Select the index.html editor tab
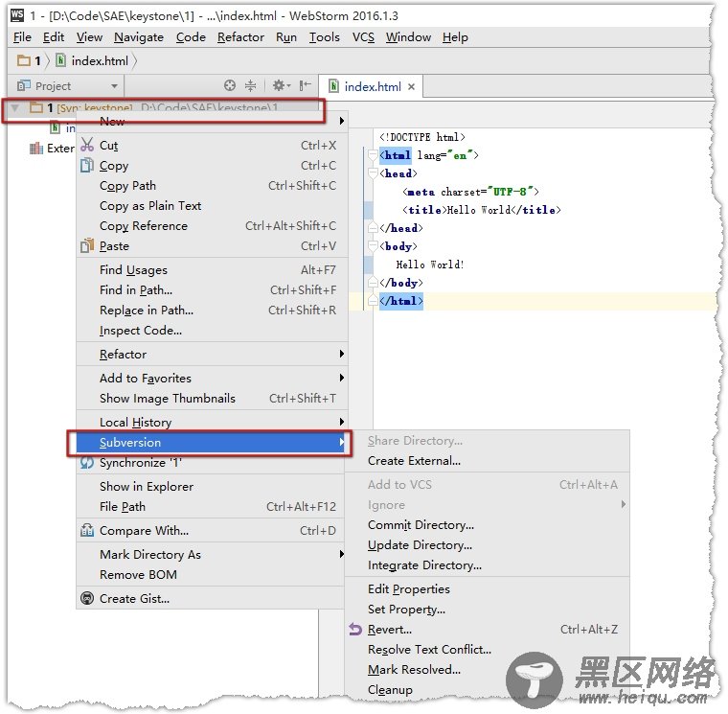This screenshot has height=714, width=728. [373, 87]
